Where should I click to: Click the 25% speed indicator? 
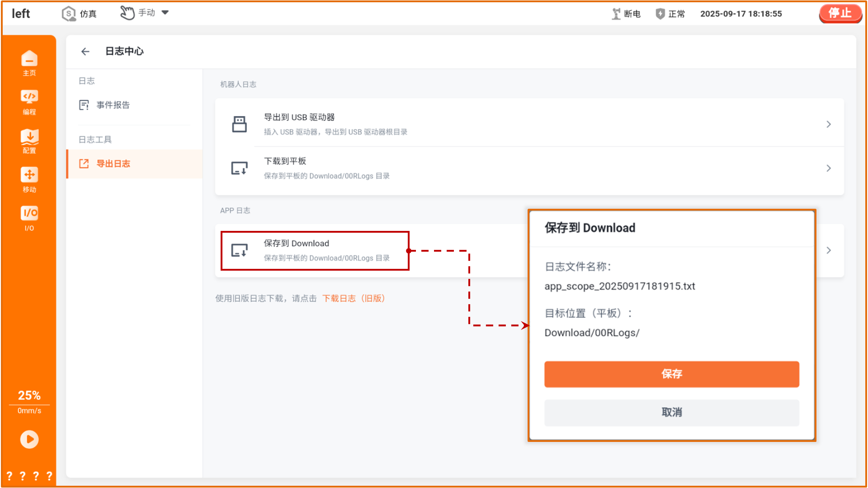click(x=29, y=396)
